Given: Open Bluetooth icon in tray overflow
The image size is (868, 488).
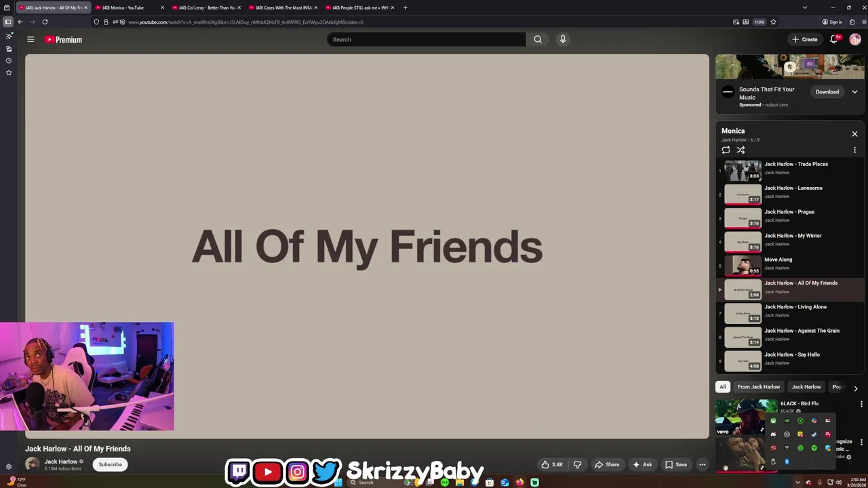Looking at the screenshot, I should (787, 462).
